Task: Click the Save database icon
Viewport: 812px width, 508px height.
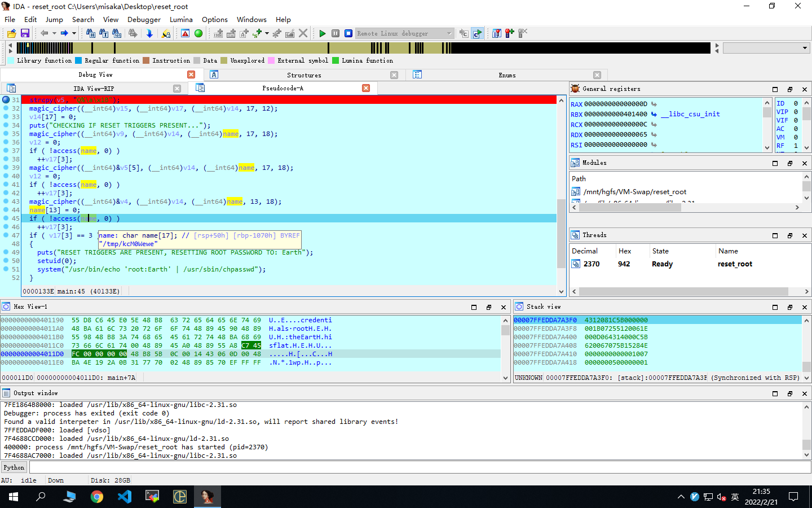Action: pyautogui.click(x=25, y=34)
